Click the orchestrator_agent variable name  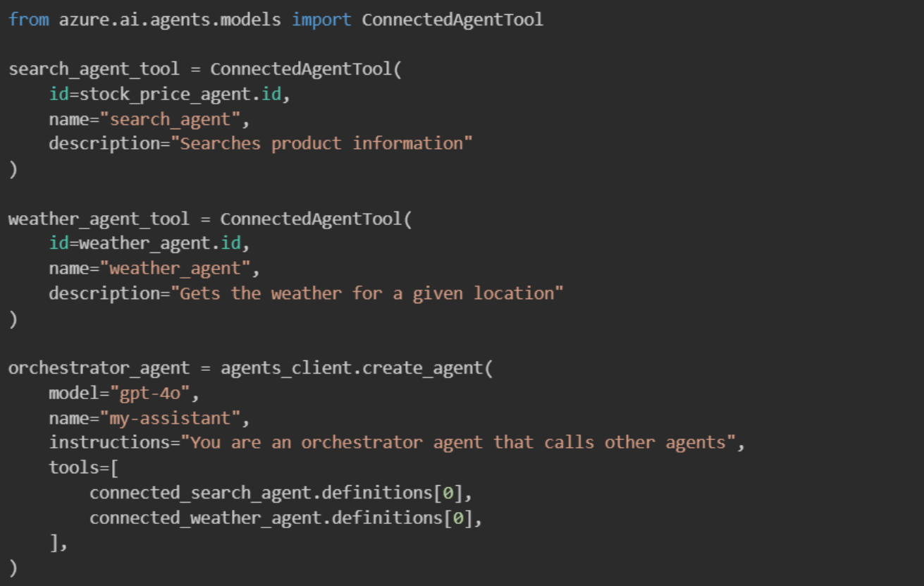(x=99, y=368)
